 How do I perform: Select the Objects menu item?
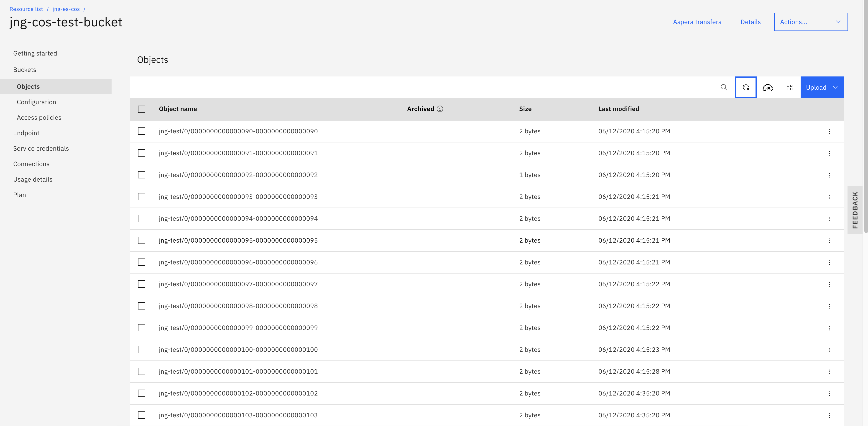pos(28,86)
